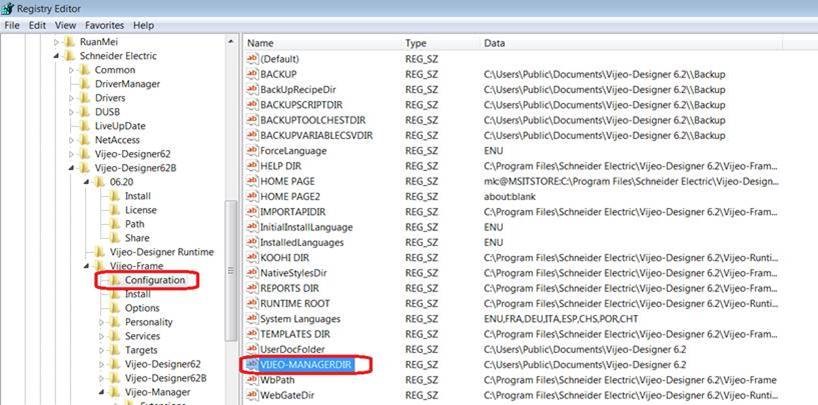Screen dimensions: 818x405
Task: Click the Registry Editor title bar icon
Action: click(x=7, y=8)
